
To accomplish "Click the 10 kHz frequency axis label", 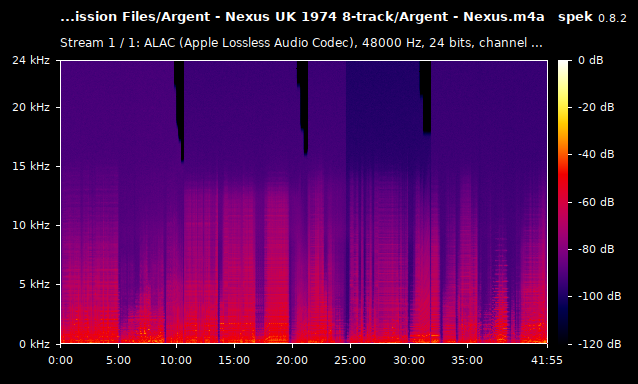I will coord(31,225).
